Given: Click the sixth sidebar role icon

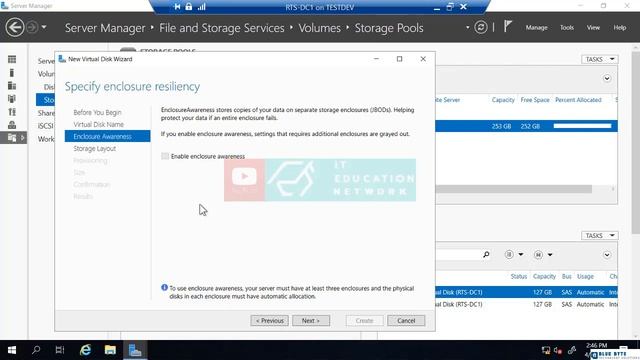Looking at the screenshot, I should [x=12, y=125].
